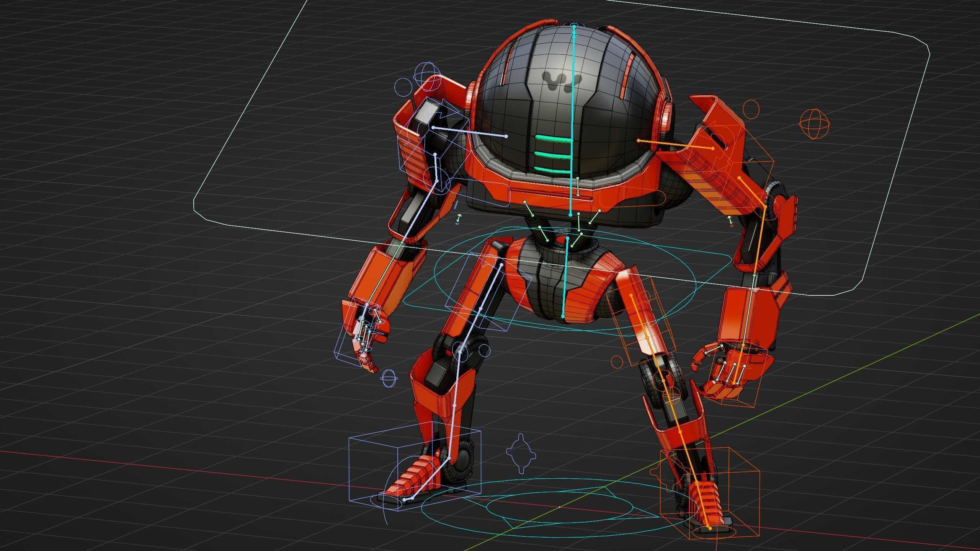Click the small blue circle beside blue sphere
980x551 pixels.
tap(402, 87)
